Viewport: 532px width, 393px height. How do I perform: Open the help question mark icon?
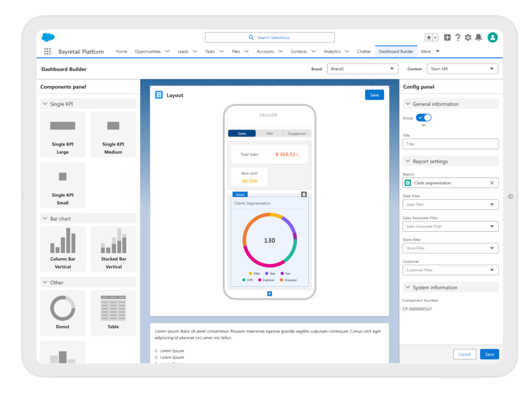tap(457, 37)
